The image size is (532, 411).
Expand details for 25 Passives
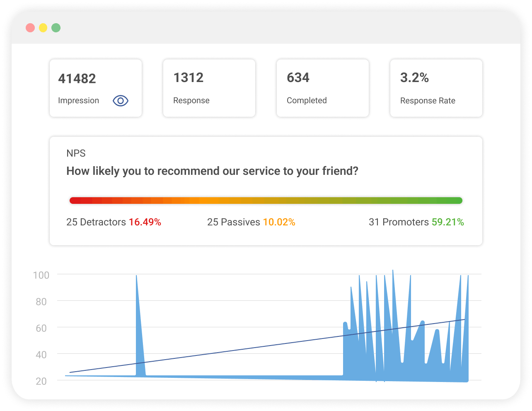tap(235, 222)
